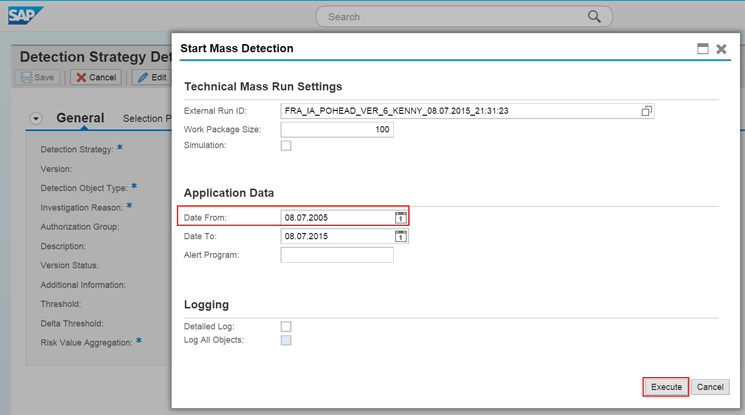Collapse the General section arrow
The height and width of the screenshot is (415, 745).
(x=36, y=118)
